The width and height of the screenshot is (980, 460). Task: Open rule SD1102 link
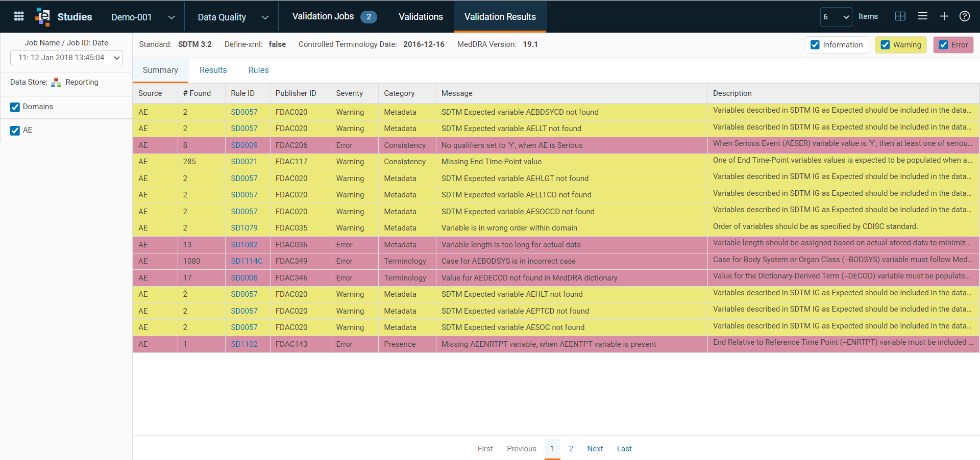[244, 344]
